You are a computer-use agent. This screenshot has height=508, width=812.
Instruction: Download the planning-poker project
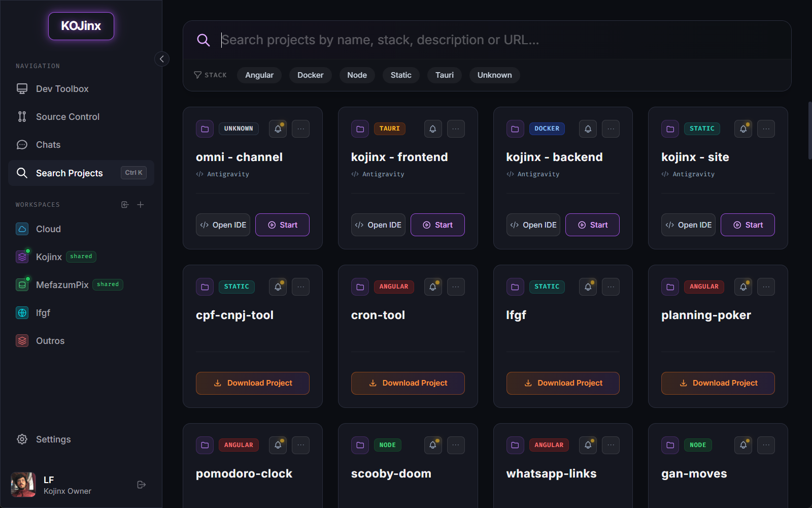[x=718, y=383]
